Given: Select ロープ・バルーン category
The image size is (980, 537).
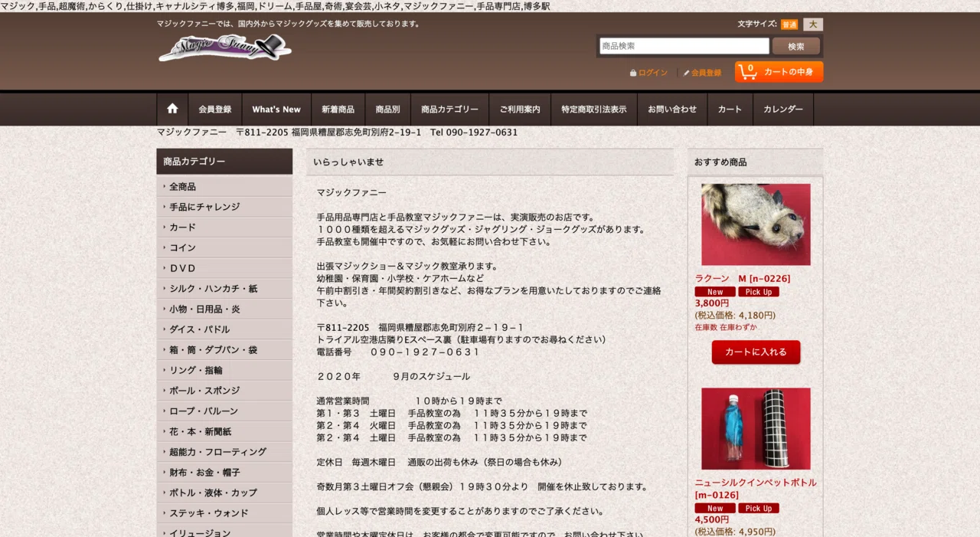Looking at the screenshot, I should point(224,411).
